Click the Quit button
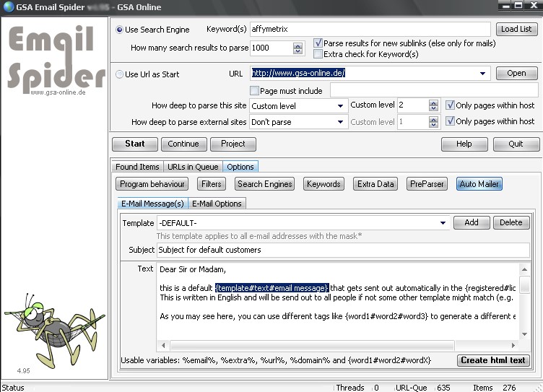The height and width of the screenshot is (392, 543). pyautogui.click(x=516, y=144)
